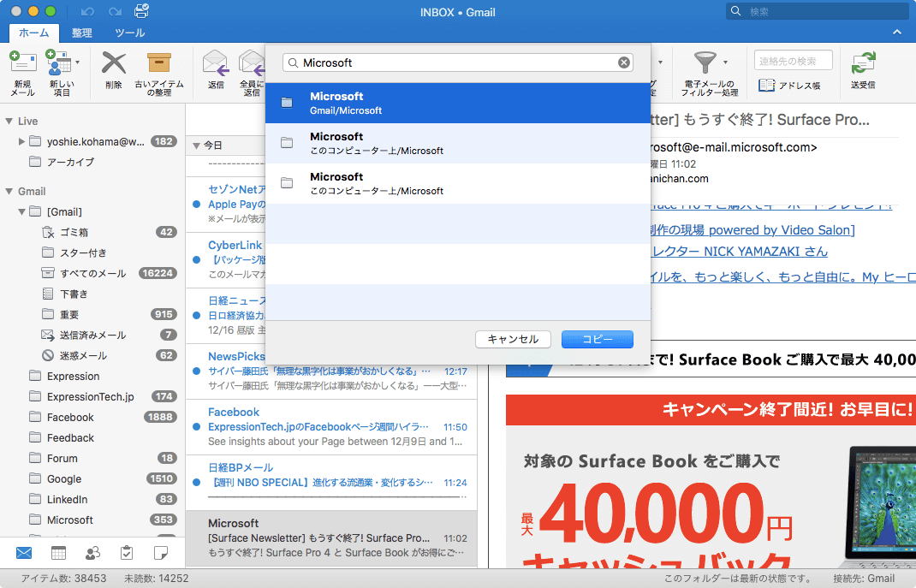
Task: Click the undo arrow in title bar
Action: (x=87, y=12)
